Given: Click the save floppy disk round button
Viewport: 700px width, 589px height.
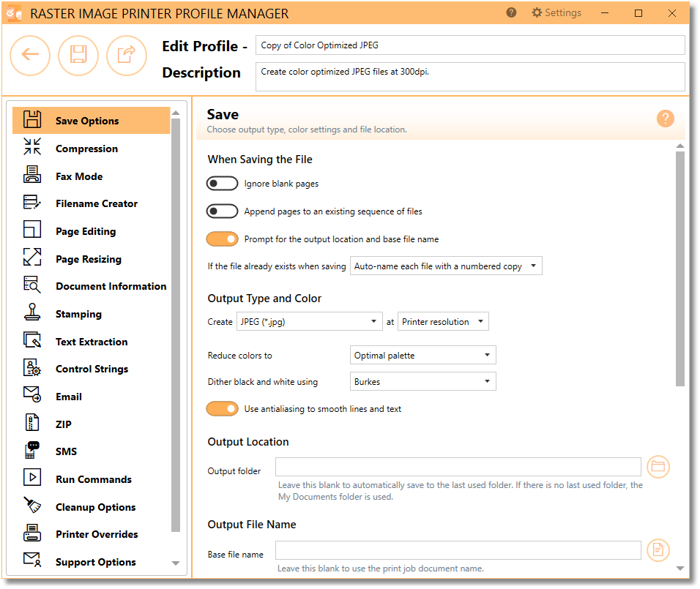Looking at the screenshot, I should click(78, 56).
